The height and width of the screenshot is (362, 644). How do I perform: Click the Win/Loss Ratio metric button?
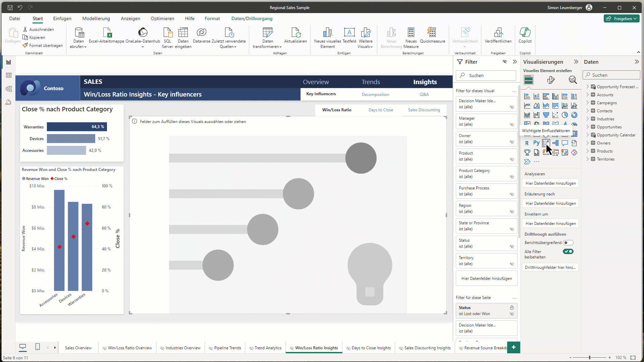pyautogui.click(x=337, y=110)
